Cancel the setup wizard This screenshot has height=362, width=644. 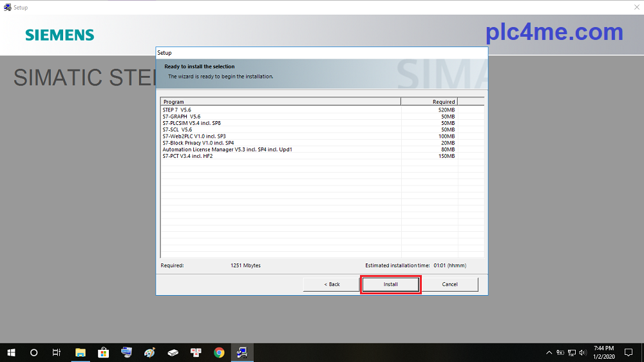click(x=450, y=284)
